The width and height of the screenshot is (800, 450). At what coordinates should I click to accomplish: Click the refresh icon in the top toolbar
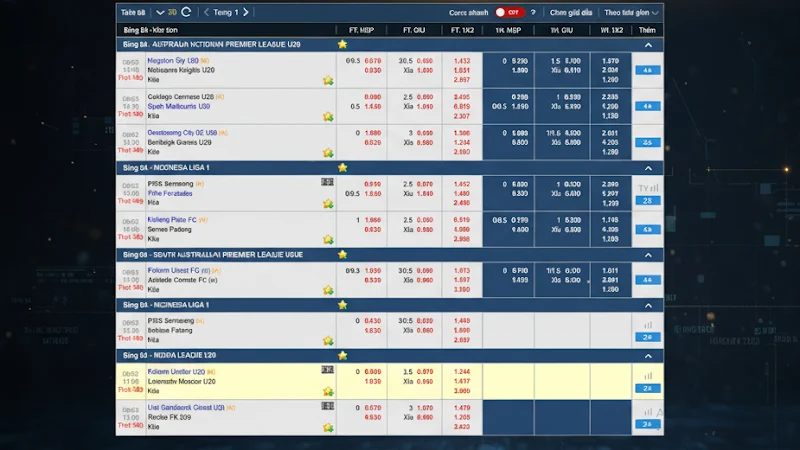pos(186,13)
